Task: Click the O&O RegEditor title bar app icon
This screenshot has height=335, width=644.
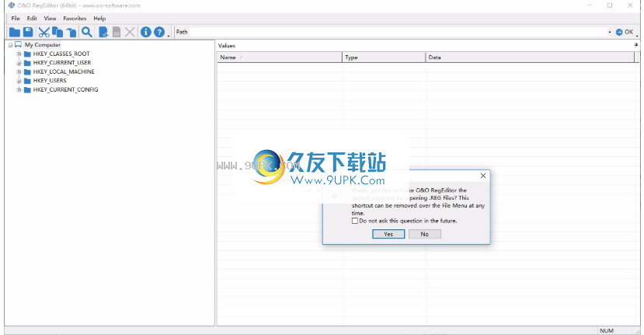Action: [12, 5]
